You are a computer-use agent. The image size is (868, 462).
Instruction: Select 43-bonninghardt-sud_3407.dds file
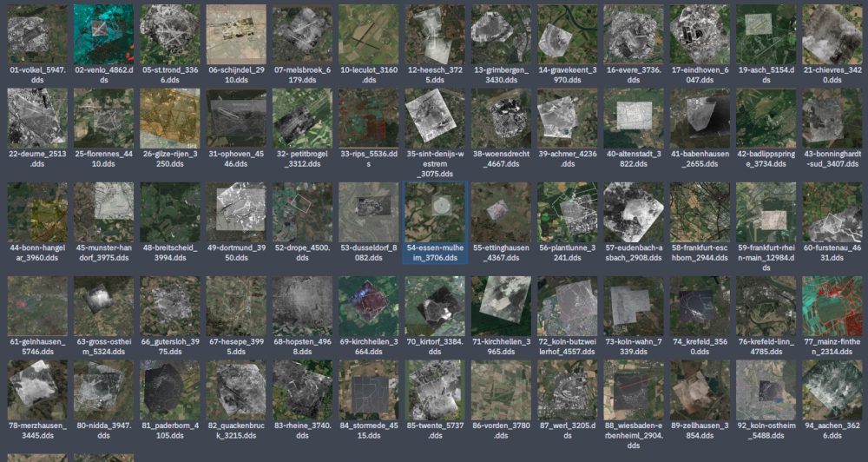tap(832, 118)
